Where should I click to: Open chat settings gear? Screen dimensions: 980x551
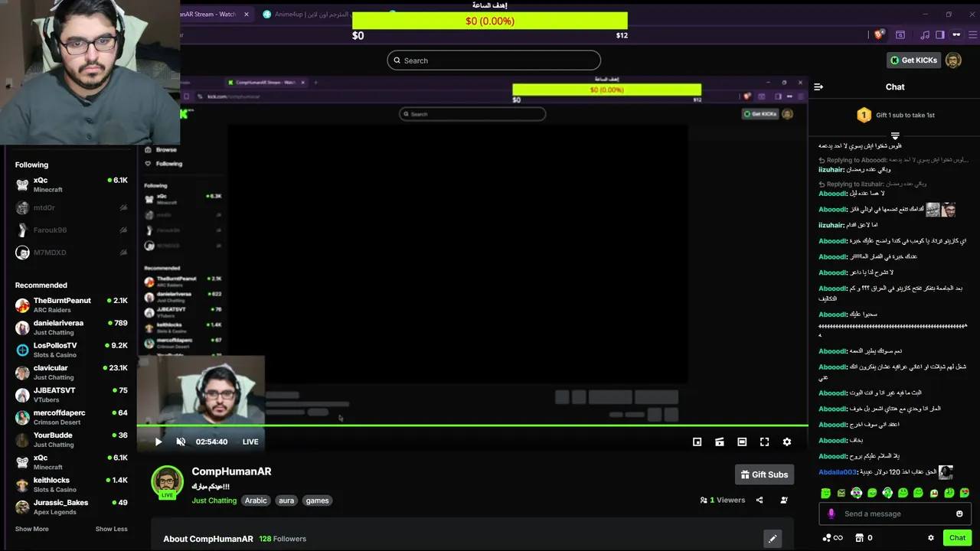click(931, 538)
